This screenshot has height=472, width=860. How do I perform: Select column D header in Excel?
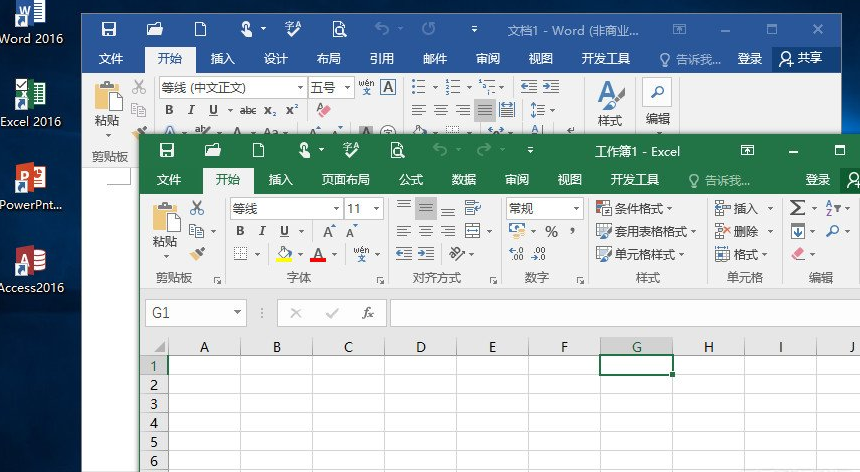click(421, 346)
